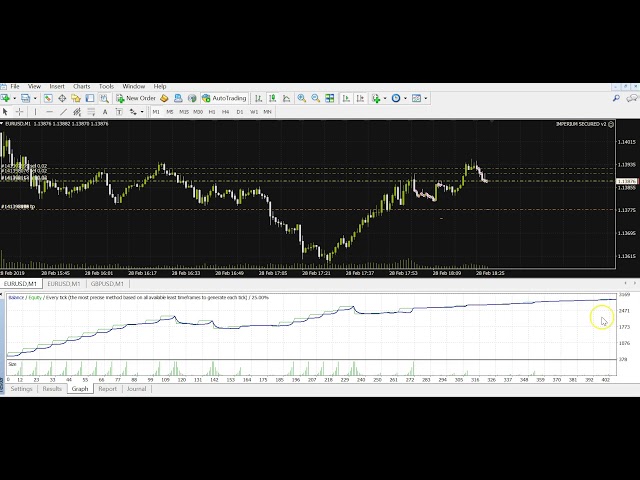Switch to the Report tab
This screenshot has width=640, height=480.
click(107, 389)
